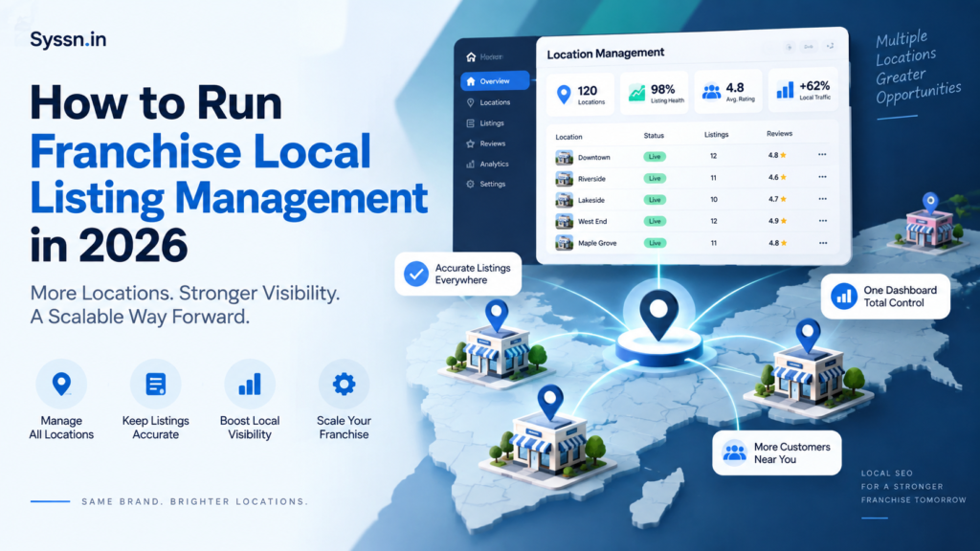Screen dimensions: 980x551
Task: Click the Downtown store thumbnail
Action: coord(565,158)
